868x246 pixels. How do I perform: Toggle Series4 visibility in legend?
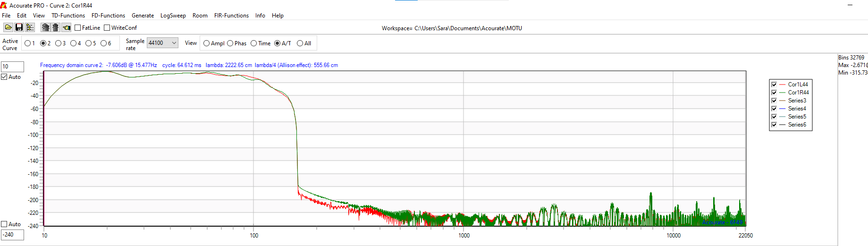774,109
